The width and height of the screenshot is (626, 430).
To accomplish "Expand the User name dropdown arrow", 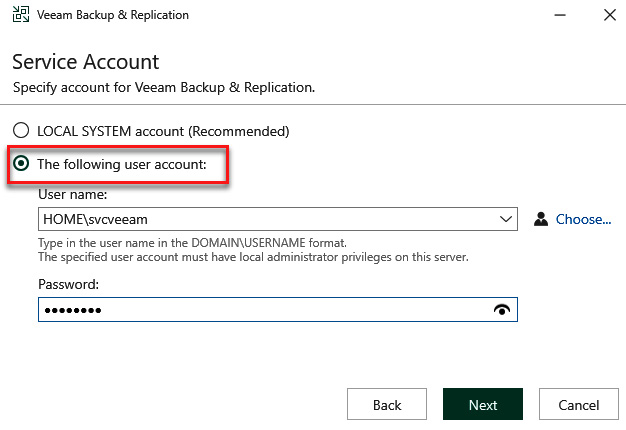I will [x=506, y=219].
